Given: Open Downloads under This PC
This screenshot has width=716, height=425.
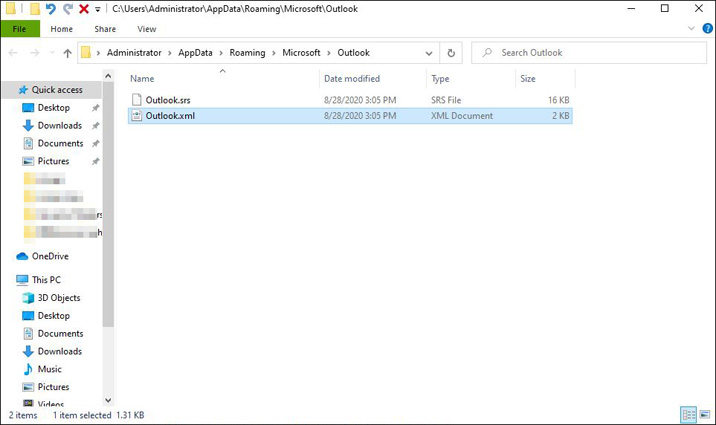Looking at the screenshot, I should [59, 352].
